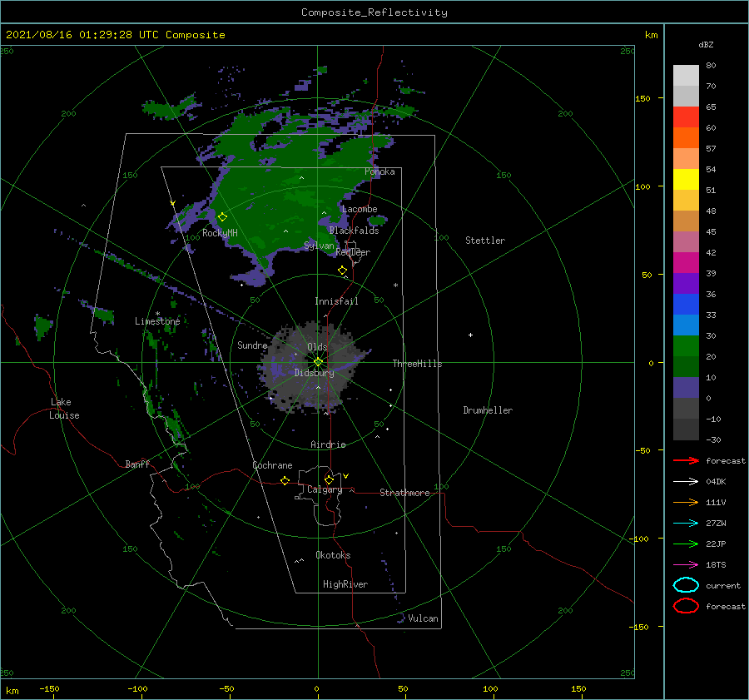The height and width of the screenshot is (700, 749).
Task: Click the orange 111V arrow icon
Action: 686,502
